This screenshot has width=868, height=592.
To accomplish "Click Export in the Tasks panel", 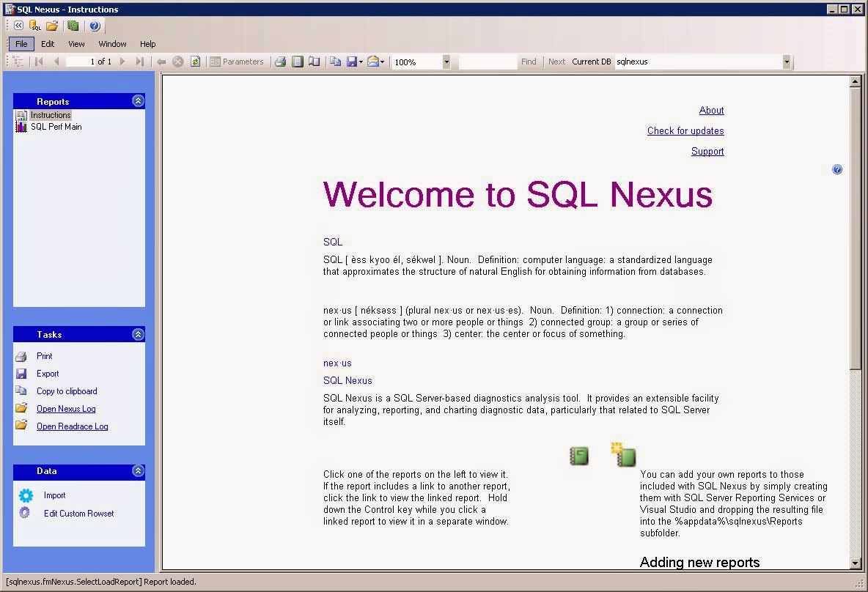I will 48,374.
